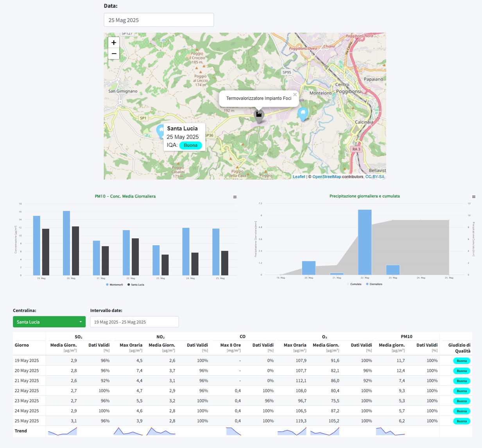Click the 22 Mag precipitation bar
Image resolution: width=482 pixels, height=448 pixels.
[x=365, y=242]
